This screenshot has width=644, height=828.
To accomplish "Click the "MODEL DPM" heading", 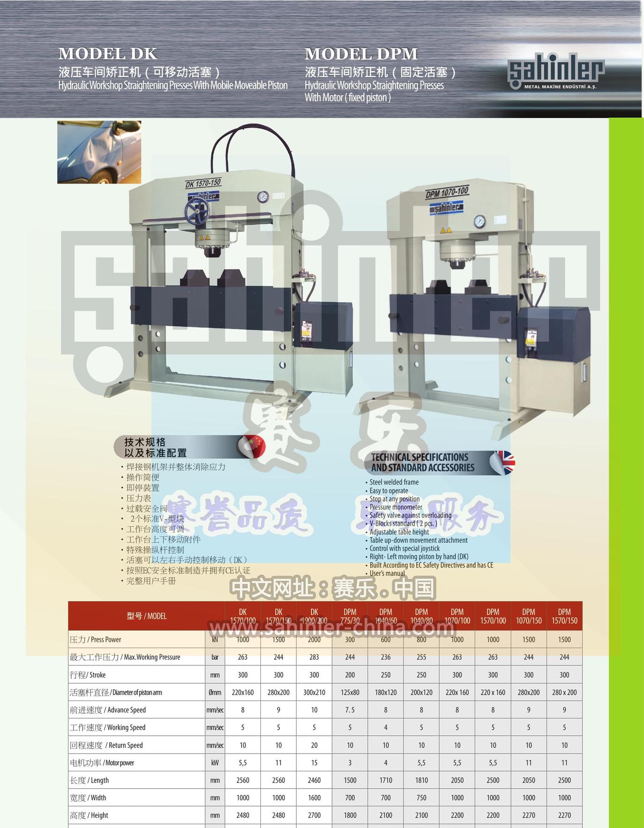I will click(361, 54).
